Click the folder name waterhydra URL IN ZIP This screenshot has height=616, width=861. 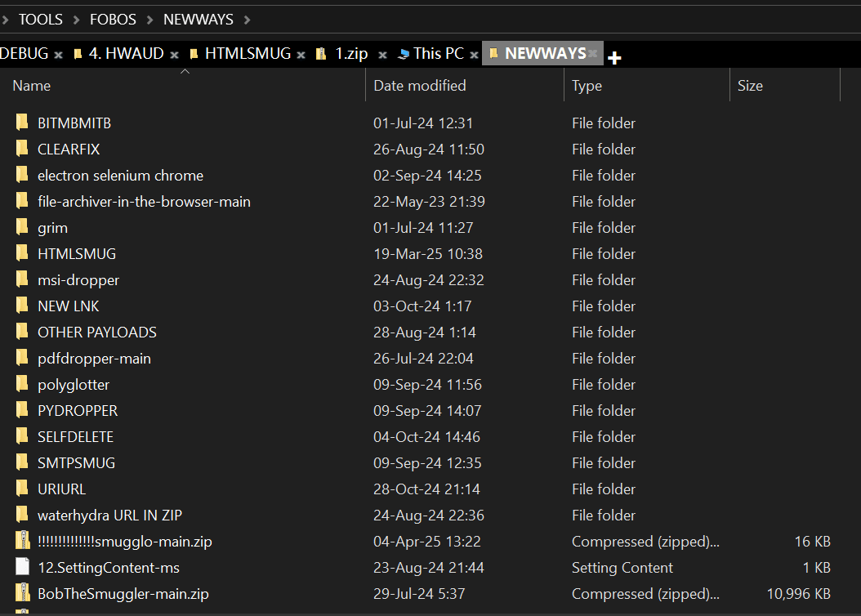tap(109, 515)
